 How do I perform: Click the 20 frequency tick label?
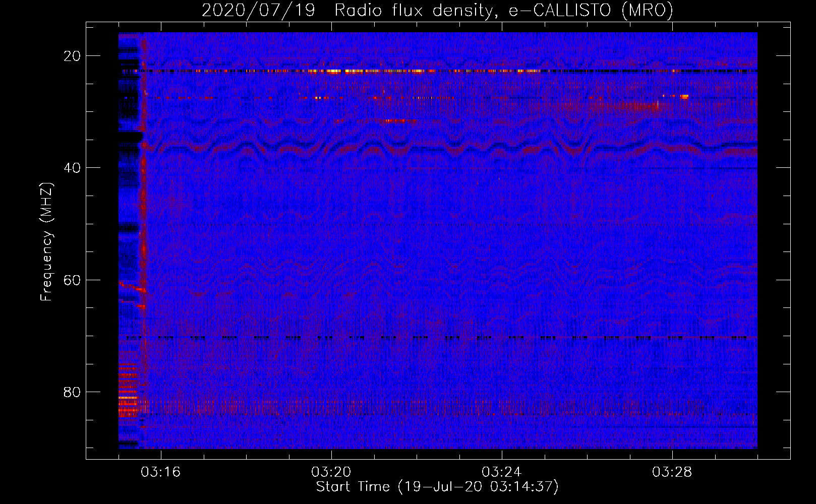[x=72, y=56]
